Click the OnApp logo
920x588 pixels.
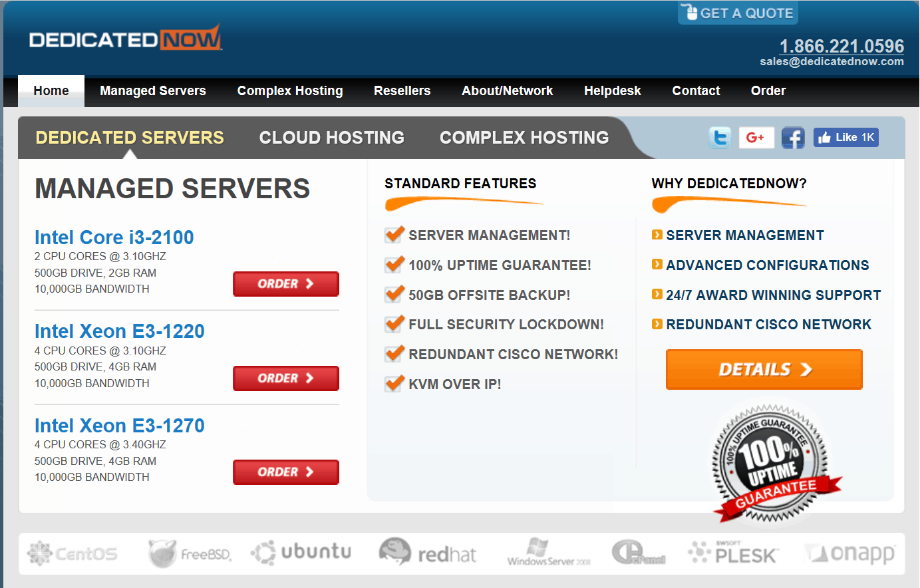(849, 553)
